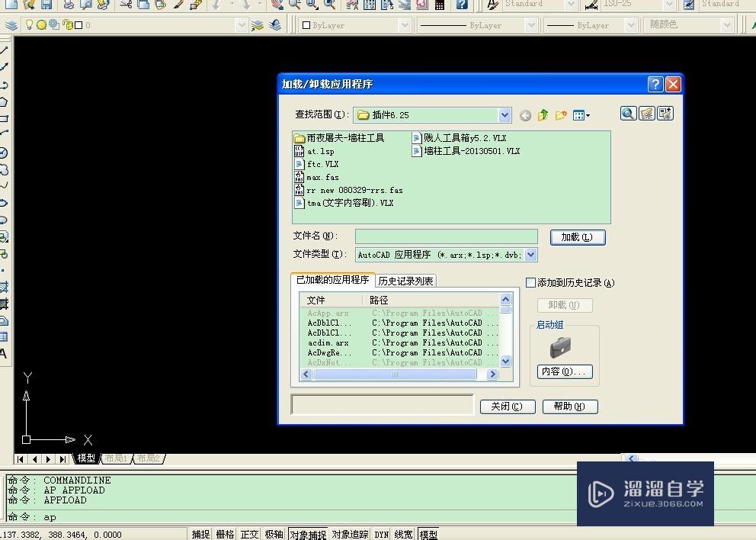The height and width of the screenshot is (540, 756).
Task: Open the Layer Properties Manager icon
Action: [x=11, y=24]
